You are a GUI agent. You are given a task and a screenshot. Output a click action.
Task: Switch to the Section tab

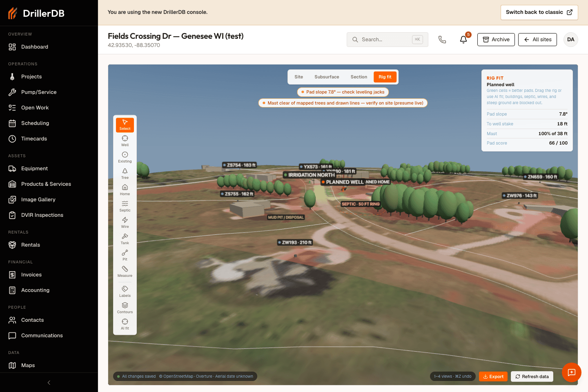(359, 77)
